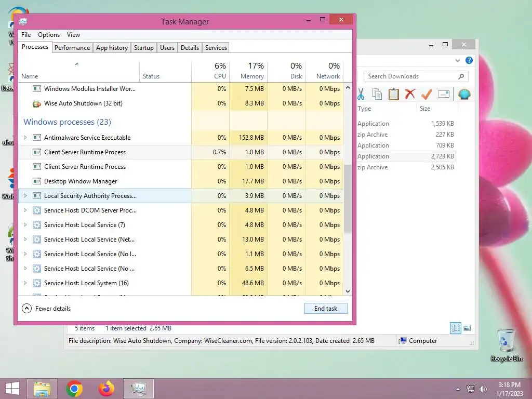Screen dimensions: 532x399
Task: Click the Desktop Window Manager process icon
Action: [37, 181]
